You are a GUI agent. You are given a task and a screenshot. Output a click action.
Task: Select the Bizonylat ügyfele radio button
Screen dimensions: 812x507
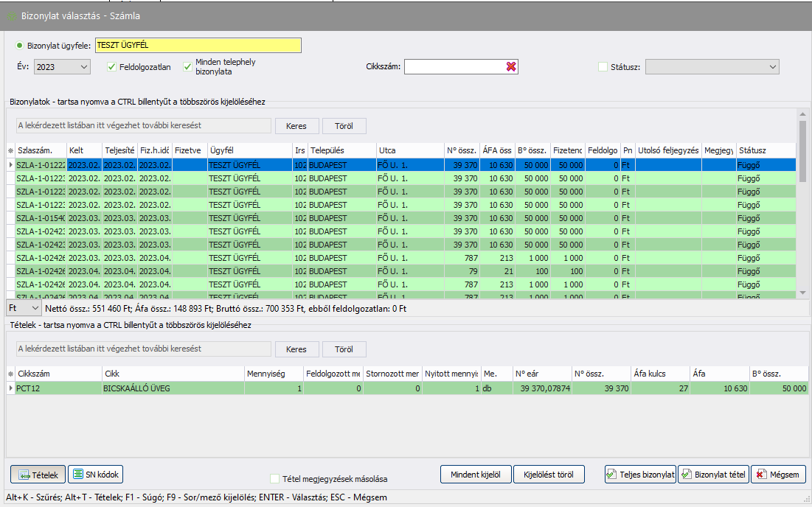pos(20,46)
